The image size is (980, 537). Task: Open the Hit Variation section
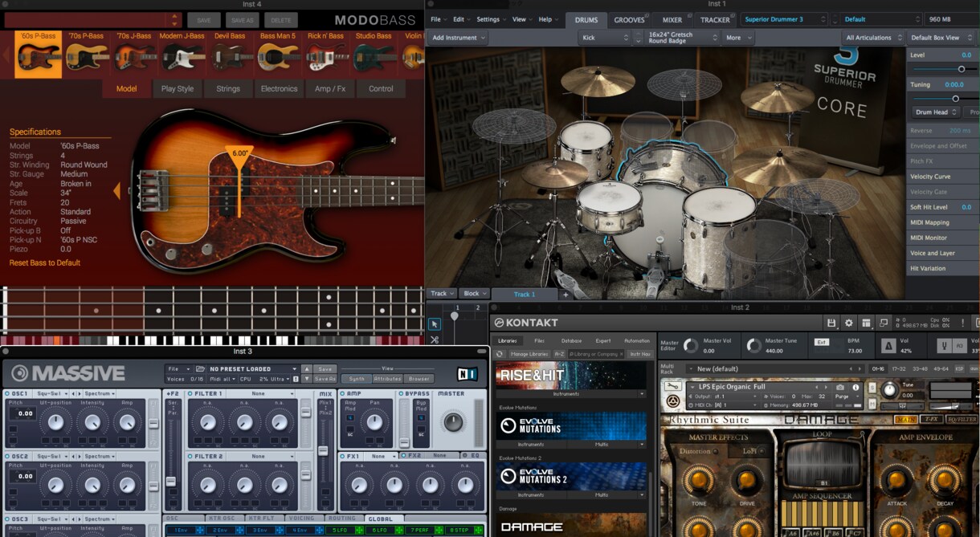tap(943, 268)
